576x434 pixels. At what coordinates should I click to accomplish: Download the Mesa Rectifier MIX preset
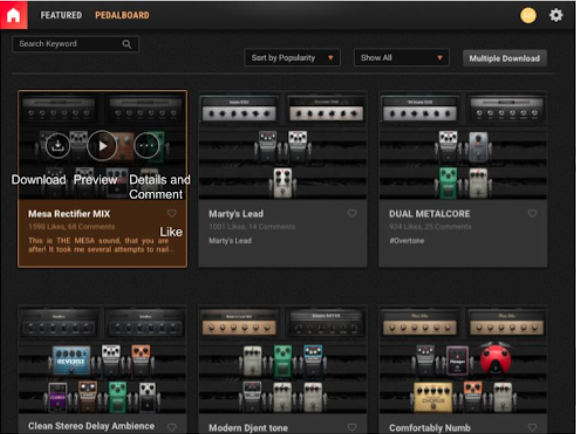click(58, 146)
